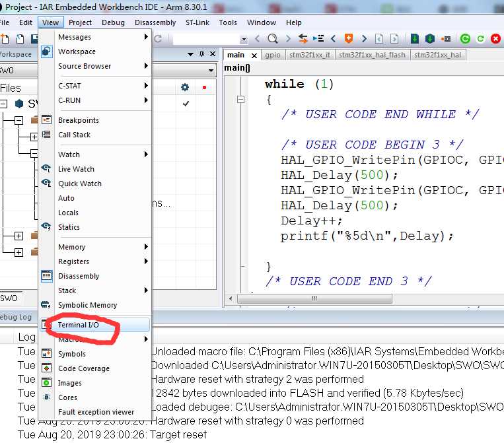Click the Live Watch eye icon
This screenshot has width=504, height=443.
click(x=46, y=168)
